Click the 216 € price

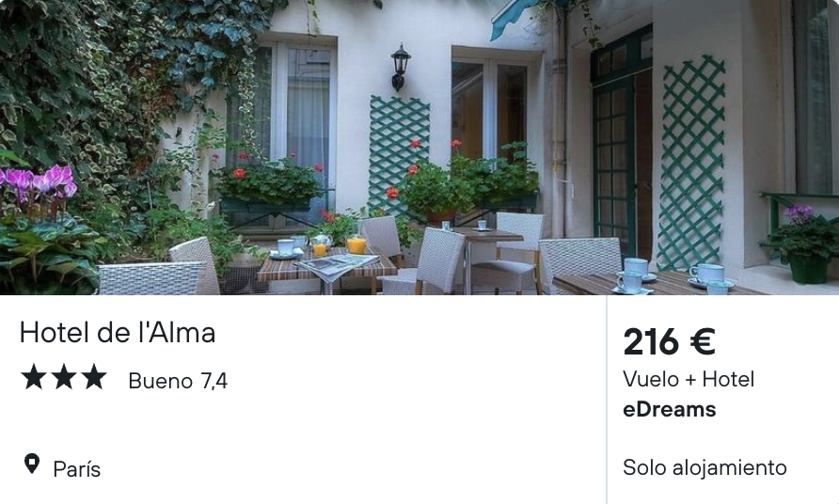[669, 341]
